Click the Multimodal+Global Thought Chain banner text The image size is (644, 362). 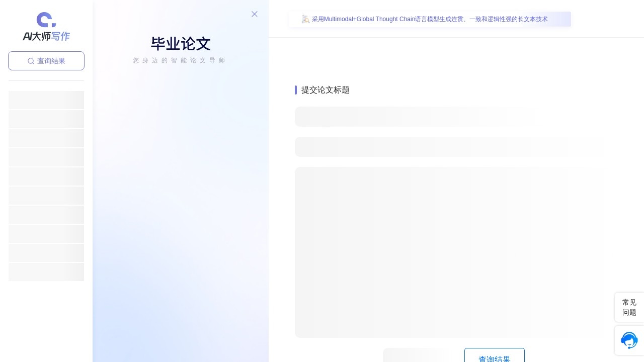pos(429,19)
